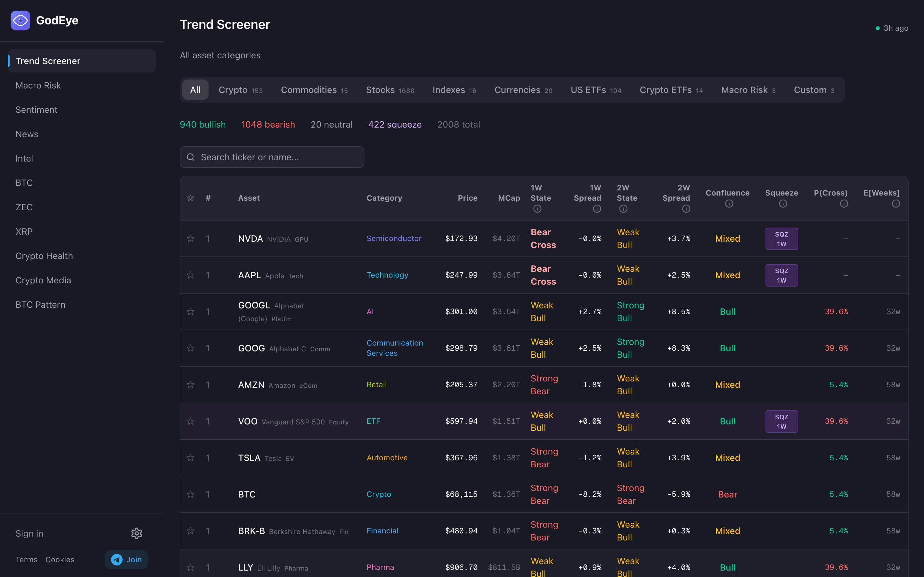The height and width of the screenshot is (577, 924).
Task: Open the Confluence column info tooltip
Action: (729, 204)
